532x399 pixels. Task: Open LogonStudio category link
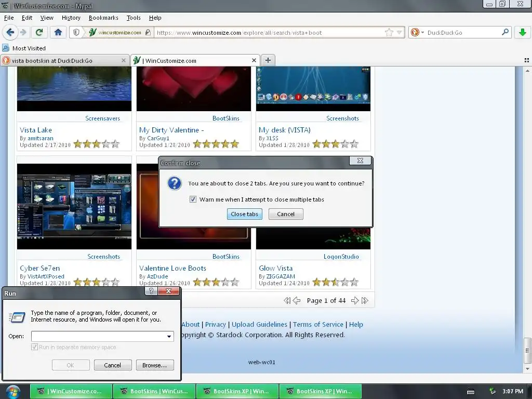click(341, 257)
